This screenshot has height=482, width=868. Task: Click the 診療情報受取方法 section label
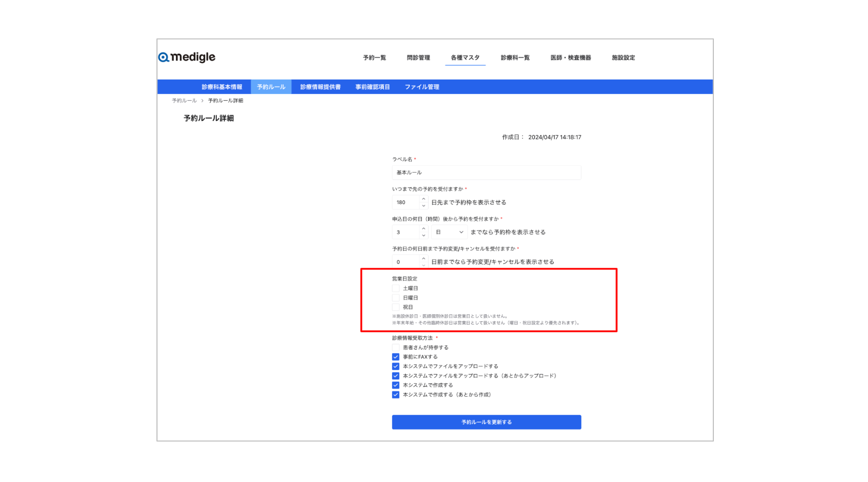412,338
